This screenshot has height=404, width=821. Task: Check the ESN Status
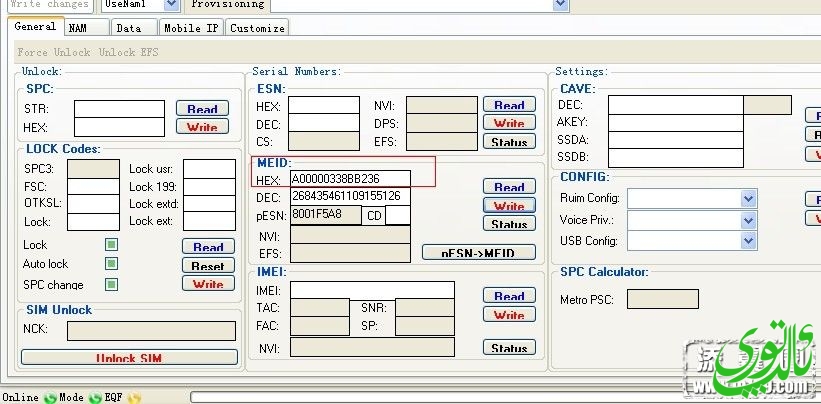[509, 141]
